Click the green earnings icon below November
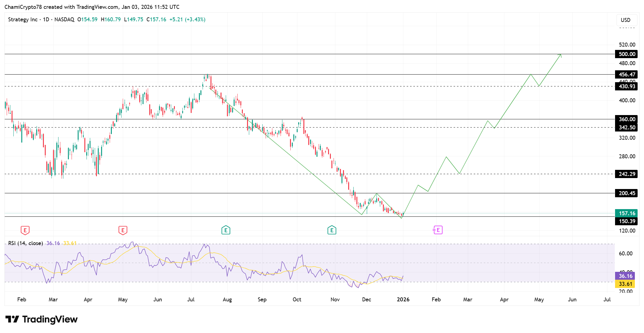 (x=331, y=230)
